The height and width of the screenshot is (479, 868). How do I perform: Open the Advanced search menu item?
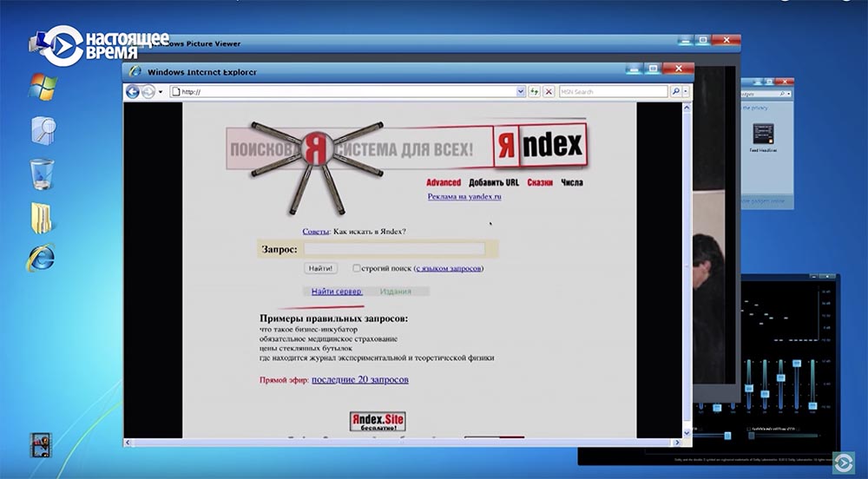tap(444, 182)
